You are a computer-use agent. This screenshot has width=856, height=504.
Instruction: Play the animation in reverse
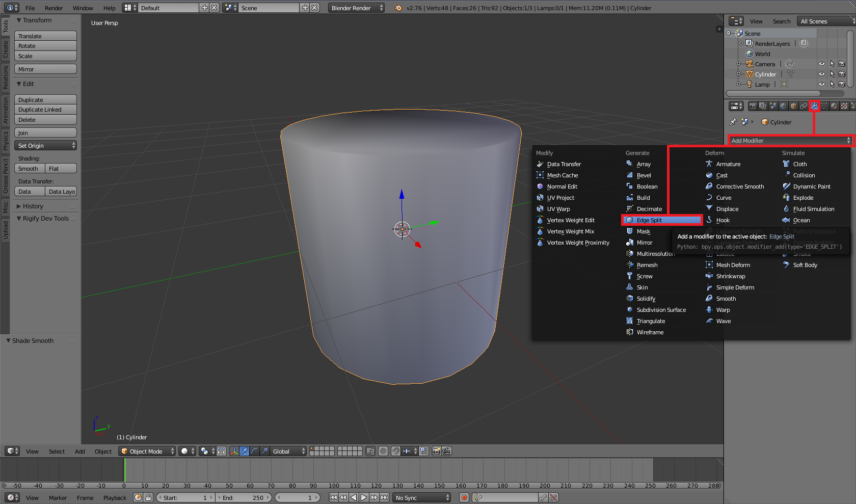pos(354,497)
